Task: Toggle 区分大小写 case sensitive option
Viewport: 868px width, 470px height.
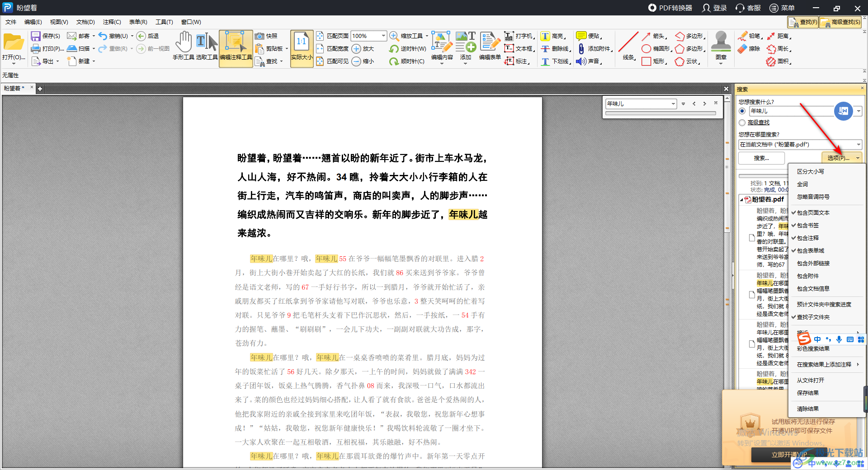Action: click(x=811, y=172)
